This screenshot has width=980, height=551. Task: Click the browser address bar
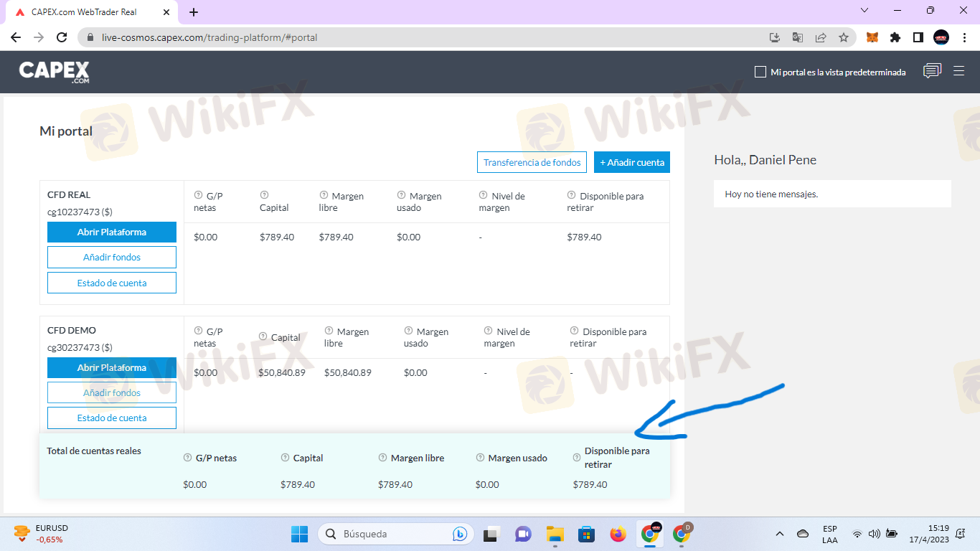[x=430, y=37]
